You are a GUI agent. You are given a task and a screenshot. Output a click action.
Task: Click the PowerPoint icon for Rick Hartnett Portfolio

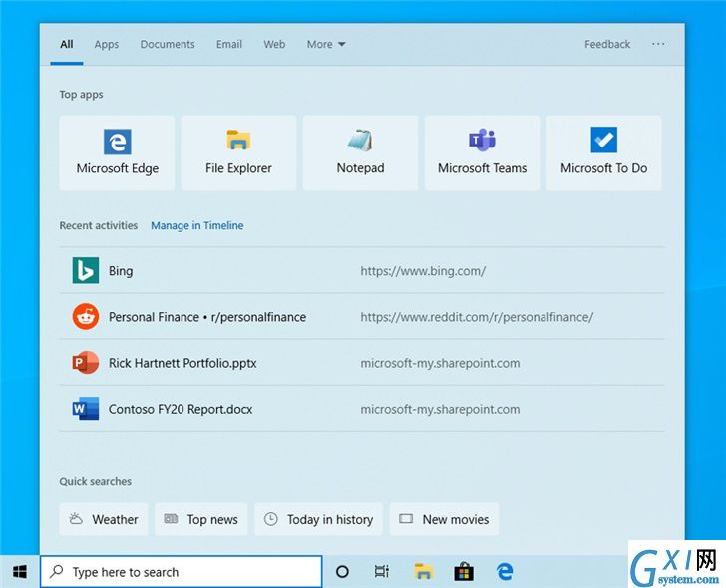tap(86, 362)
